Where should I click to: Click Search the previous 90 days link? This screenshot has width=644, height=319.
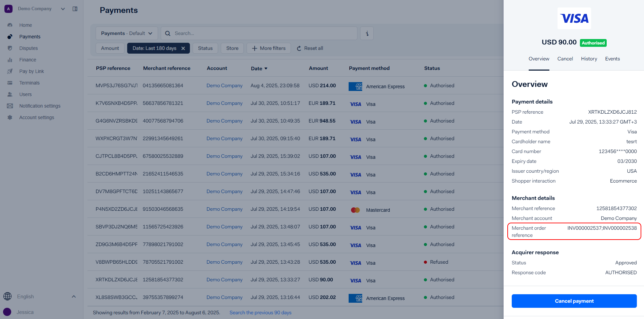pos(260,313)
